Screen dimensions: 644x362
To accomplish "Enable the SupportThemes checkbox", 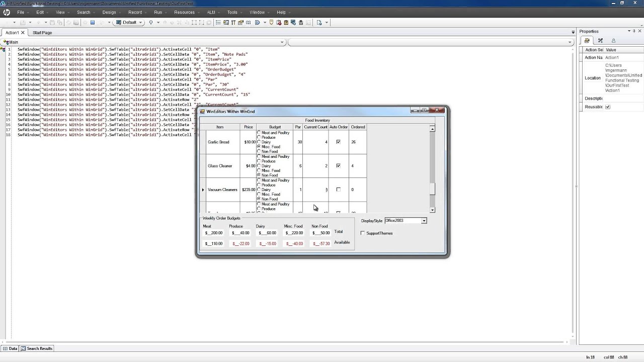I will [x=363, y=233].
